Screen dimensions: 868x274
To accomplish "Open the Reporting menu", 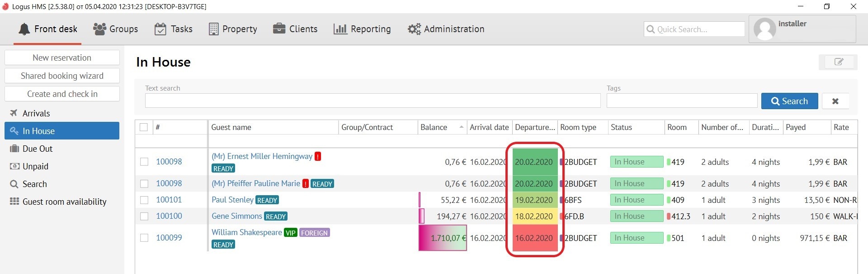I will coord(362,29).
